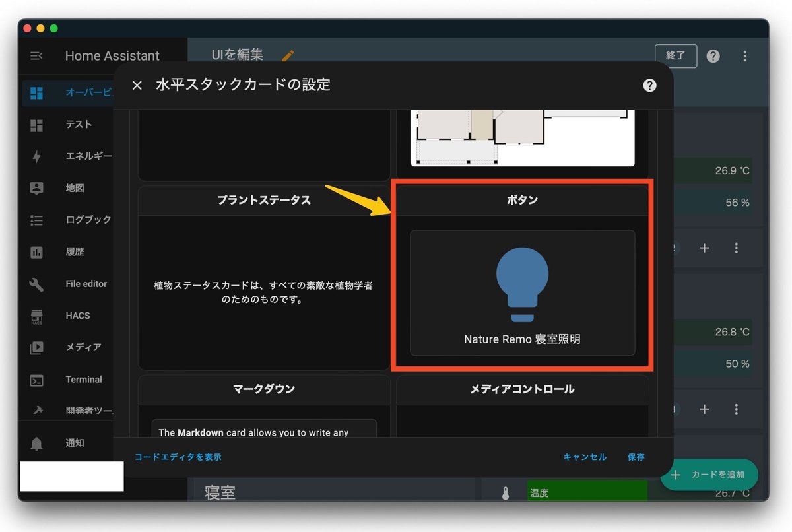Click the Nature Remo 寝室照明 label
792x532 pixels.
(523, 339)
